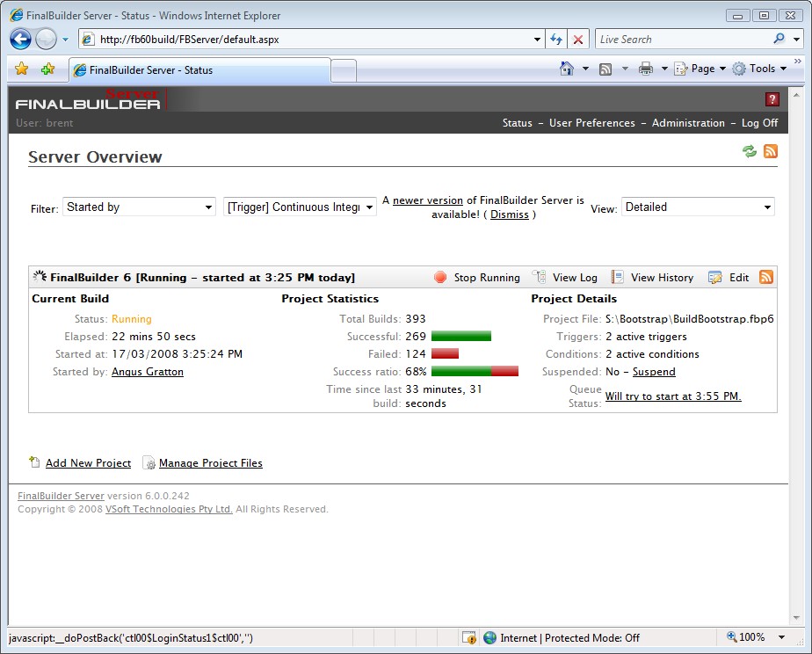Click the FinalBuilder 6 project RSS icon

(766, 277)
